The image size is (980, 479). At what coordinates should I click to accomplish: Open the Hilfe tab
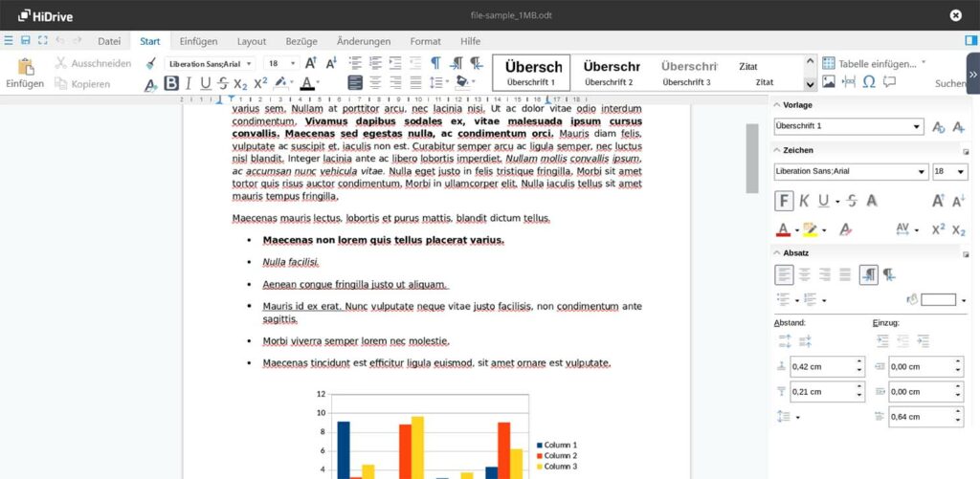(470, 41)
